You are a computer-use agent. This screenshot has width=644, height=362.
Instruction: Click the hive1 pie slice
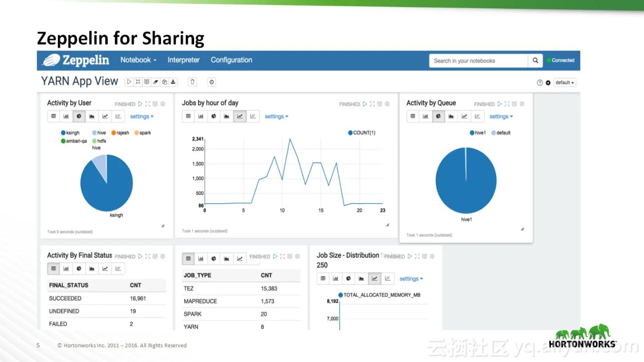[466, 180]
